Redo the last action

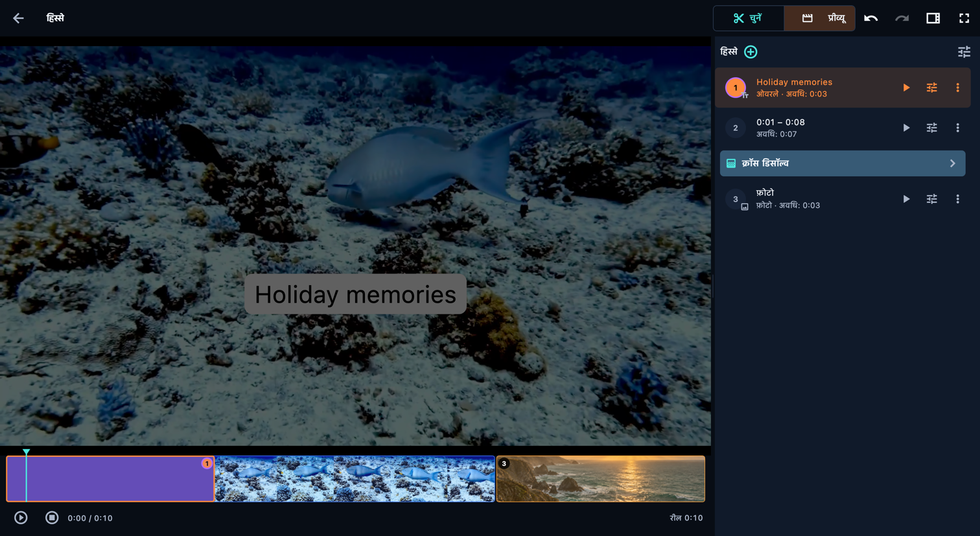pos(902,18)
